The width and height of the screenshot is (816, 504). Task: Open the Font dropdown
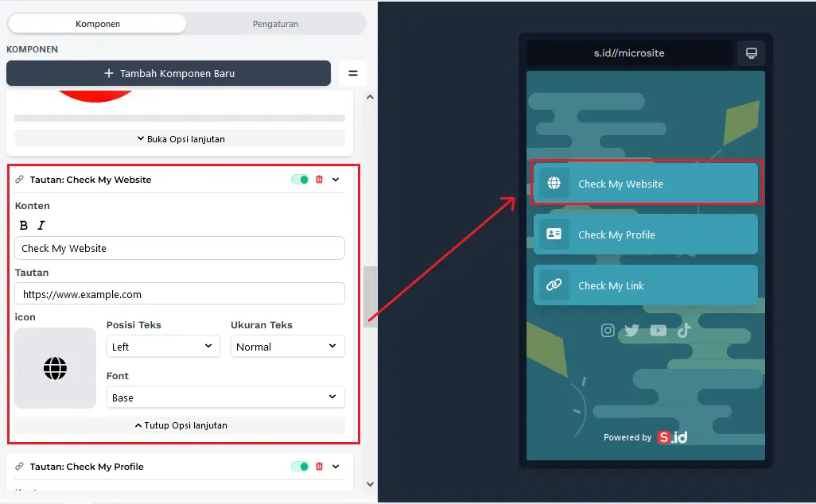225,397
